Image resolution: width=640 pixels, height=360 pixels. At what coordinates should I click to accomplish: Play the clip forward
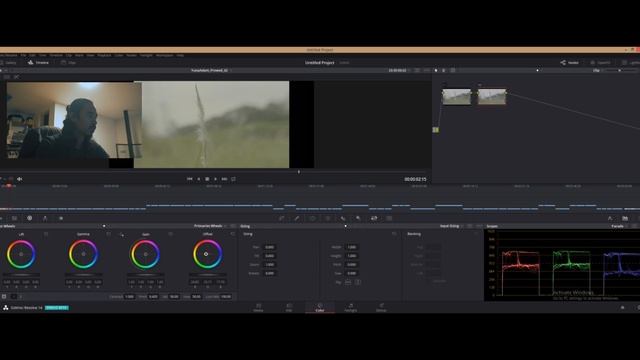(x=216, y=179)
